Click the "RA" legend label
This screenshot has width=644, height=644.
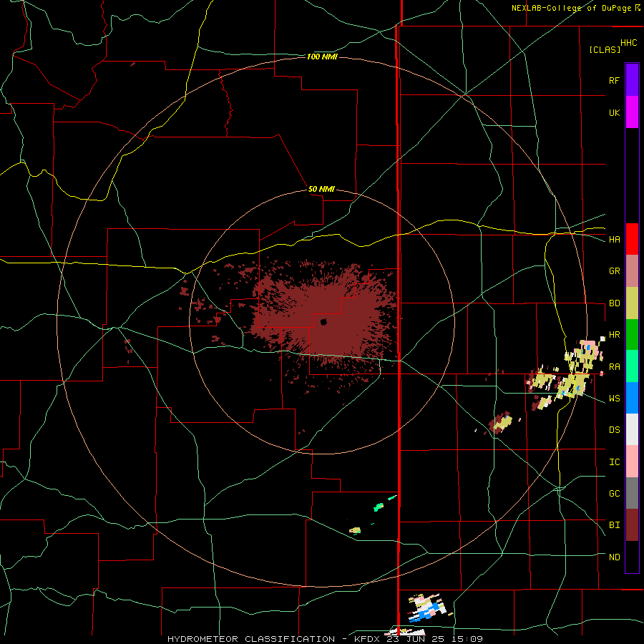coord(614,367)
